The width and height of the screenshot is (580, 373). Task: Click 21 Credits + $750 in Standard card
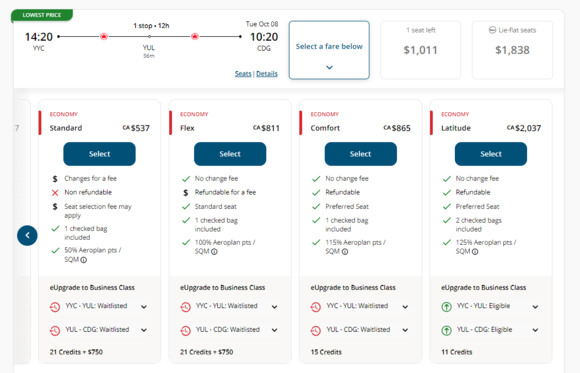point(76,352)
